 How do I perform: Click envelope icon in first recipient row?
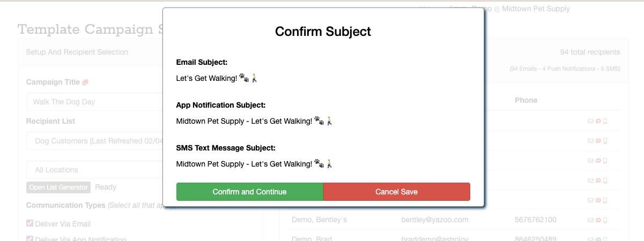(591, 121)
